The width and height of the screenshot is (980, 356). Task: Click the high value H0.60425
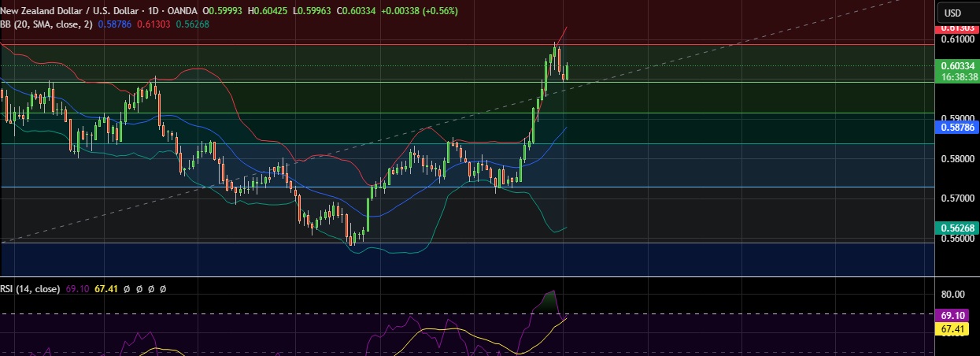(268, 11)
